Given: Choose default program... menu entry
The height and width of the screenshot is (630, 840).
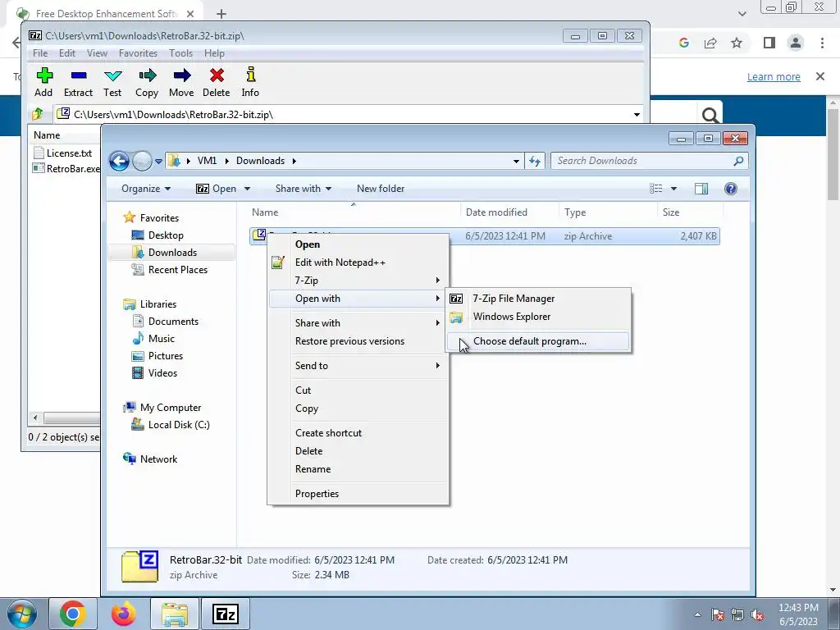Looking at the screenshot, I should pyautogui.click(x=538, y=341).
